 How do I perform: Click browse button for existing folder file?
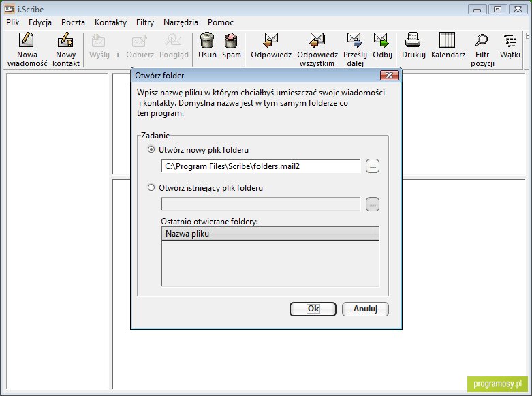pyautogui.click(x=373, y=204)
